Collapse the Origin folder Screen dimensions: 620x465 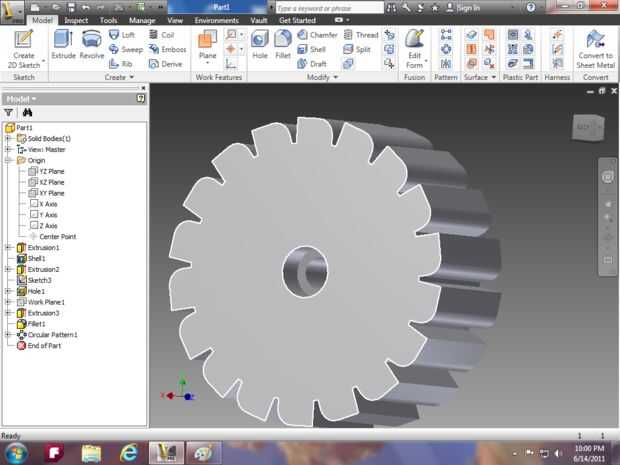pyautogui.click(x=8, y=160)
